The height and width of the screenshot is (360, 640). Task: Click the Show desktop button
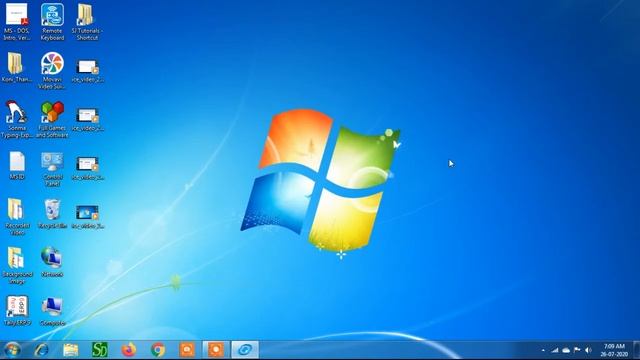click(637, 350)
